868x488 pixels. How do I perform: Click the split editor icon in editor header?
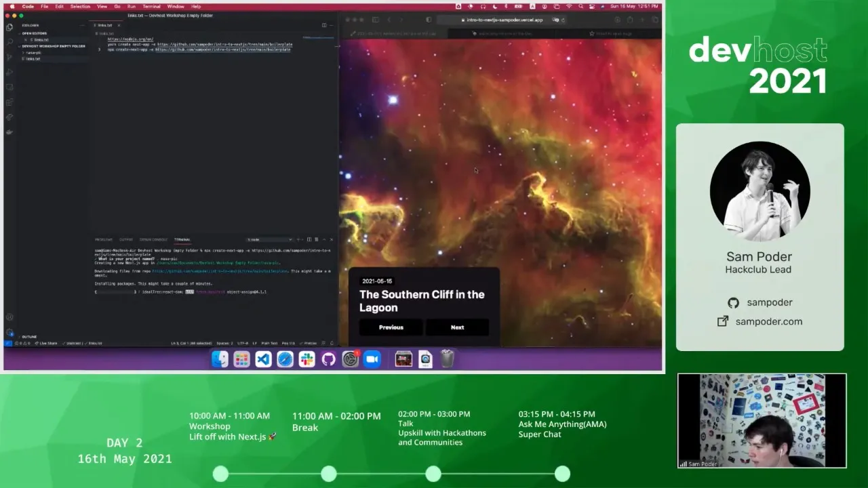[324, 25]
